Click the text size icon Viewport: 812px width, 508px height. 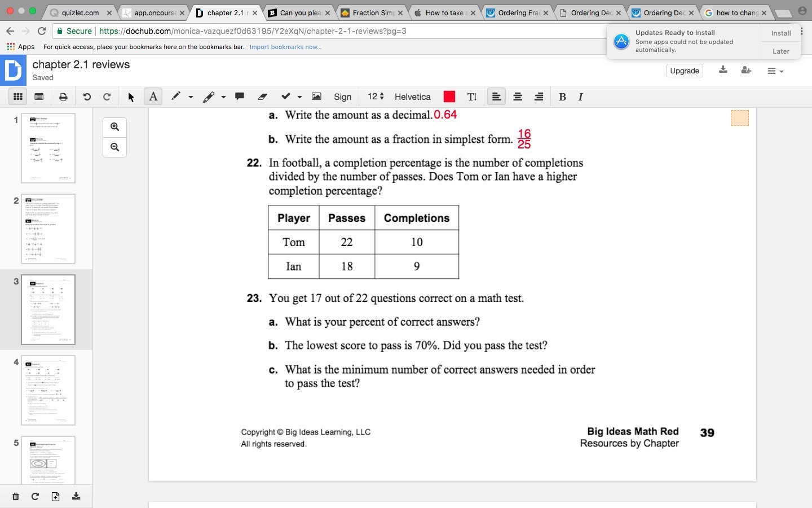pos(472,97)
